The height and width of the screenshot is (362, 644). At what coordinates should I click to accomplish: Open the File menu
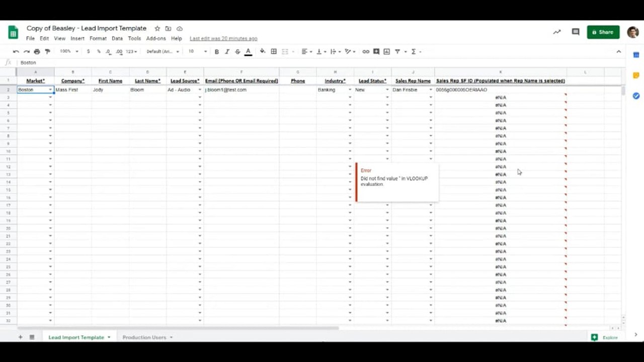[x=30, y=38]
